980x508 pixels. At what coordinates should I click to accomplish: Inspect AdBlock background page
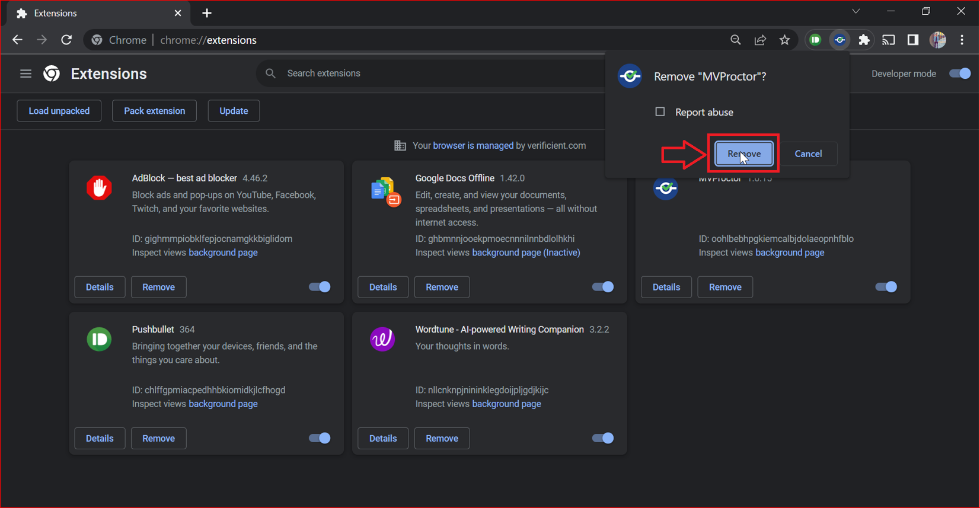pos(223,253)
